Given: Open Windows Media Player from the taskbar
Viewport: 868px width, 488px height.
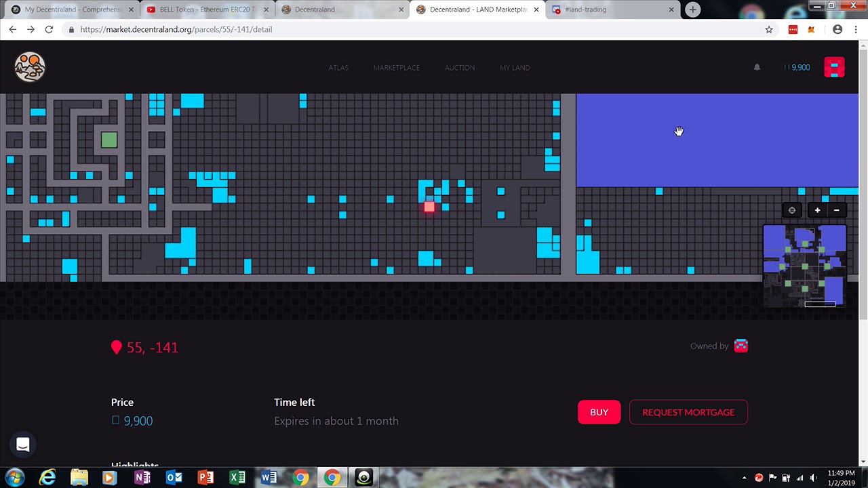Looking at the screenshot, I should click(x=109, y=478).
